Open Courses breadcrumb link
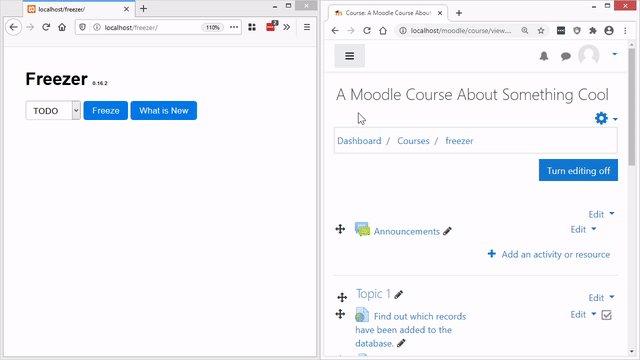The image size is (640, 360). [x=413, y=141]
